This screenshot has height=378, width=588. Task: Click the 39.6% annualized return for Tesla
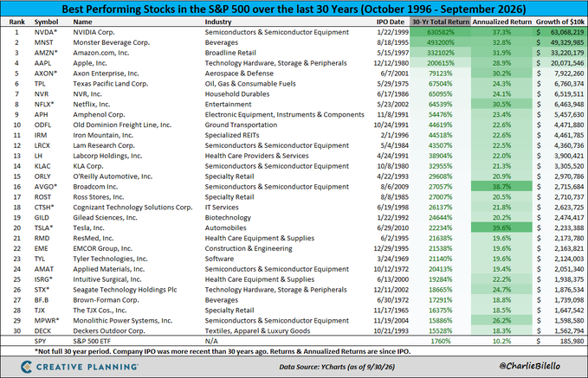501,227
